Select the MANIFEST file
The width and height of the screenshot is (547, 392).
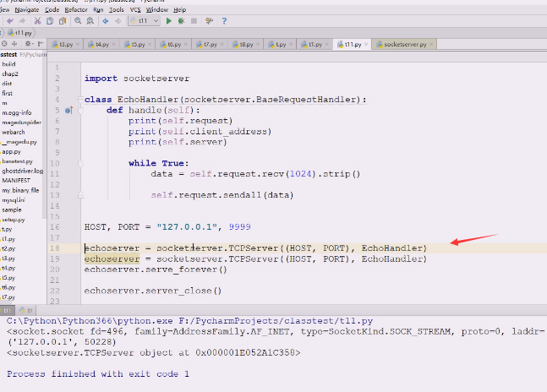(16, 181)
